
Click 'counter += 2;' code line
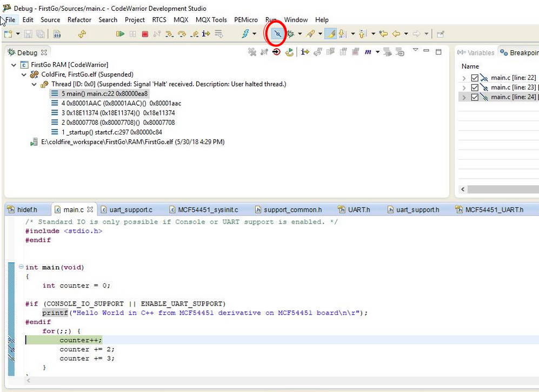(87, 349)
